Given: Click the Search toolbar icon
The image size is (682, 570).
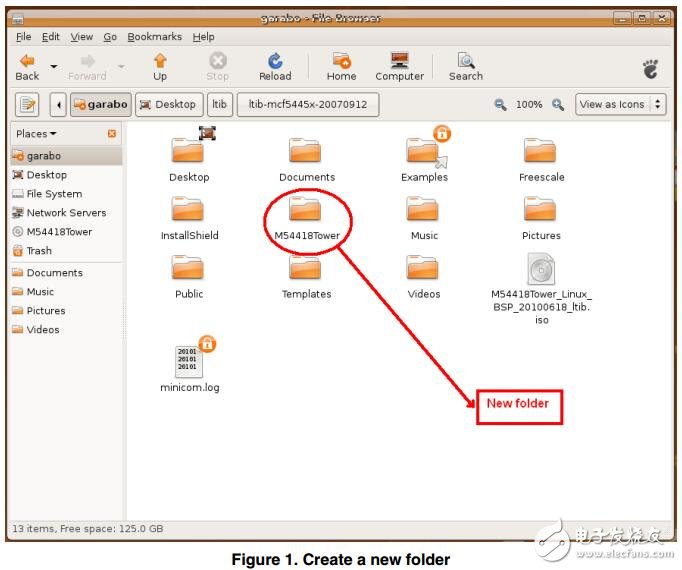Looking at the screenshot, I should point(465,62).
